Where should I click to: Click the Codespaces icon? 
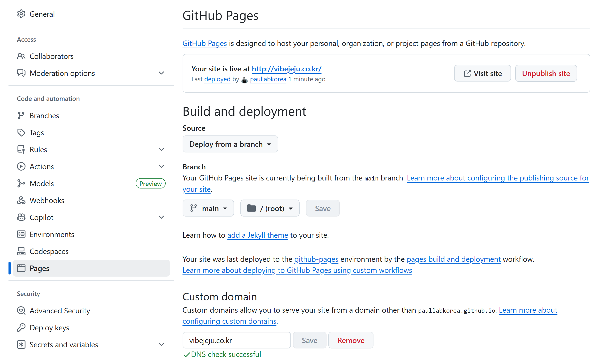(21, 251)
